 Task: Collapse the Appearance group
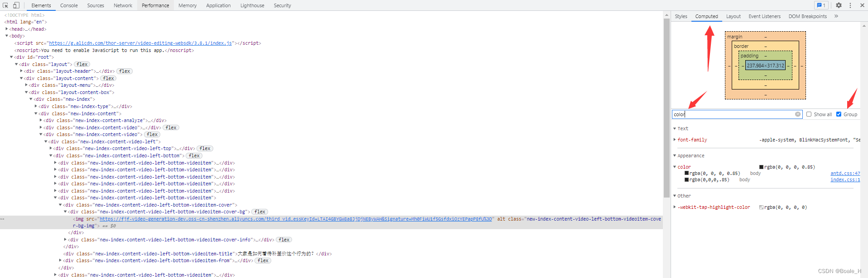(x=674, y=155)
